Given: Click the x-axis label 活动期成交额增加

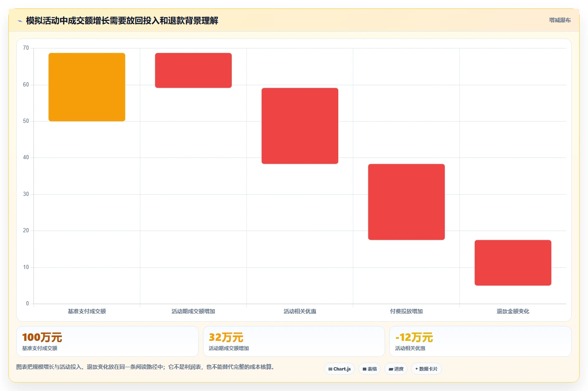Looking at the screenshot, I should pyautogui.click(x=193, y=311).
